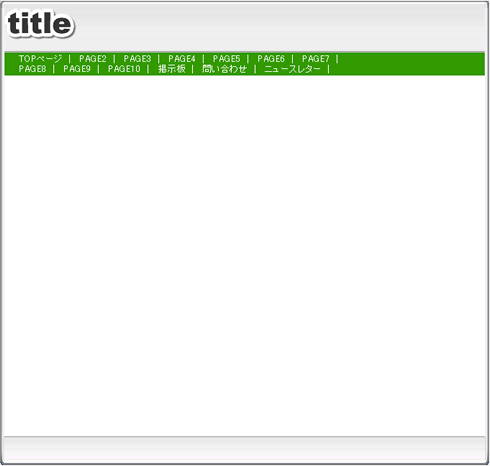Go to PAGE2 in navigation bar
The width and height of the screenshot is (490, 466).
pyautogui.click(x=93, y=59)
